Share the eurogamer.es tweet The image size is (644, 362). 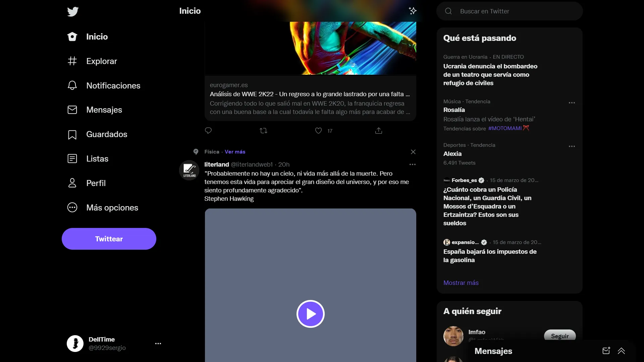pyautogui.click(x=378, y=130)
